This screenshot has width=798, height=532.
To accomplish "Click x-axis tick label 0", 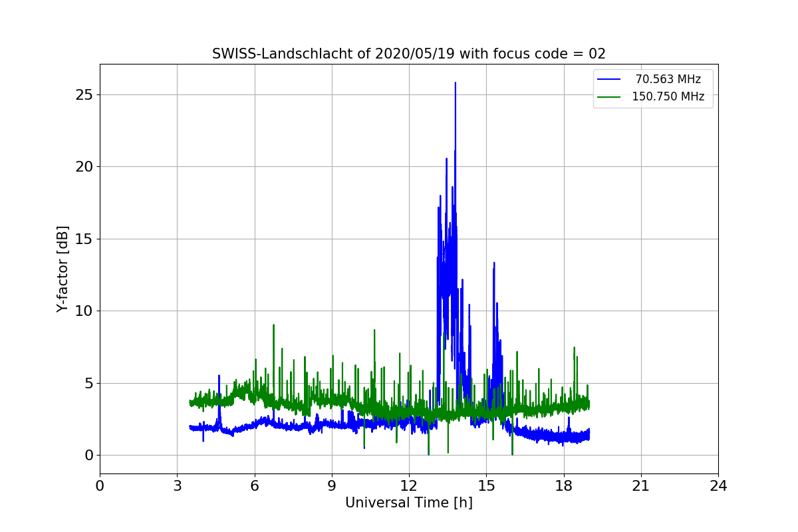I will click(x=100, y=486).
